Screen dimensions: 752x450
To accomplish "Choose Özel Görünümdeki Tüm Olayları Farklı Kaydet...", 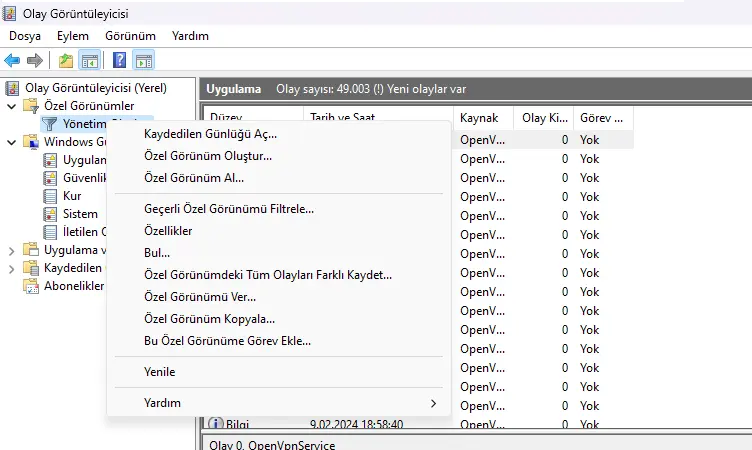I will [x=279, y=275].
